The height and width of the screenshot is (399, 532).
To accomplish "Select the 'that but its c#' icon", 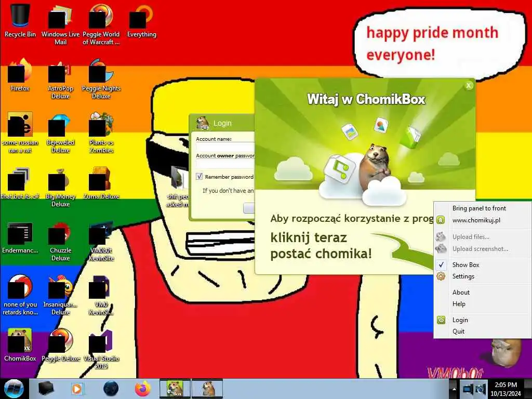I will click(20, 182).
